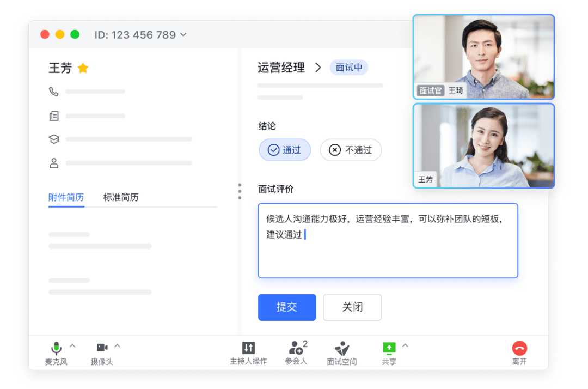
Task: Turn off the camera (摄像头)
Action: (102, 353)
